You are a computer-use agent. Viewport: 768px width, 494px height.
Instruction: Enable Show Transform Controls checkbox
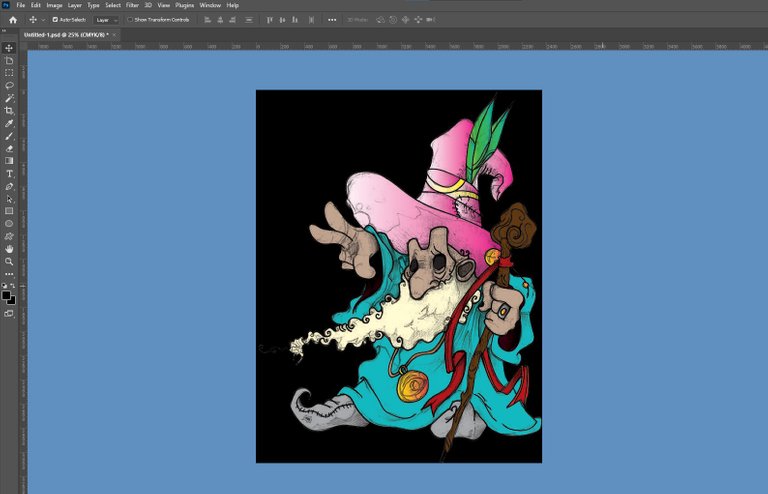(130, 20)
